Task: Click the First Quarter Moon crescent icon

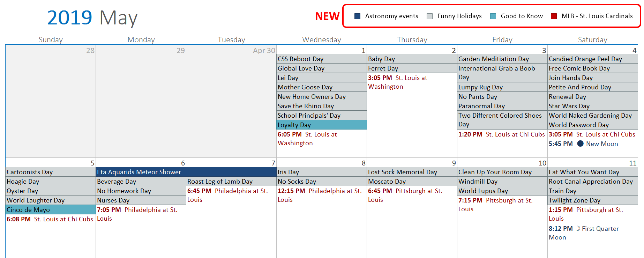Action: (578, 228)
